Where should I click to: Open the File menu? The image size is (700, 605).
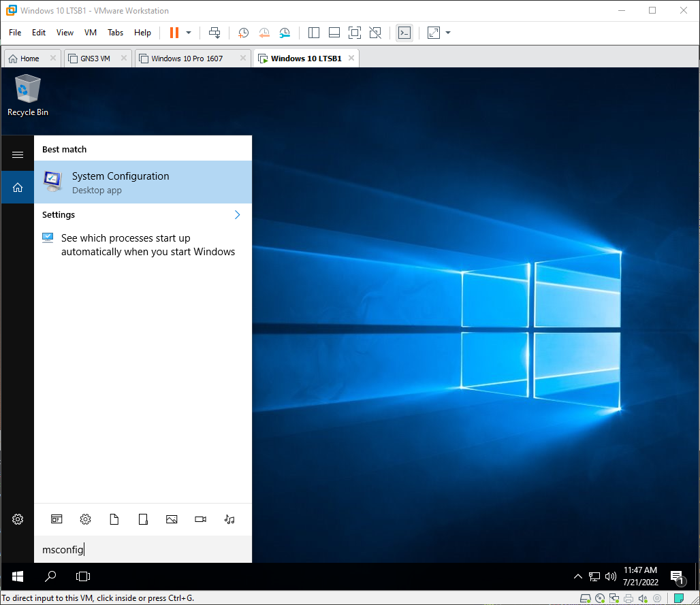pos(15,33)
